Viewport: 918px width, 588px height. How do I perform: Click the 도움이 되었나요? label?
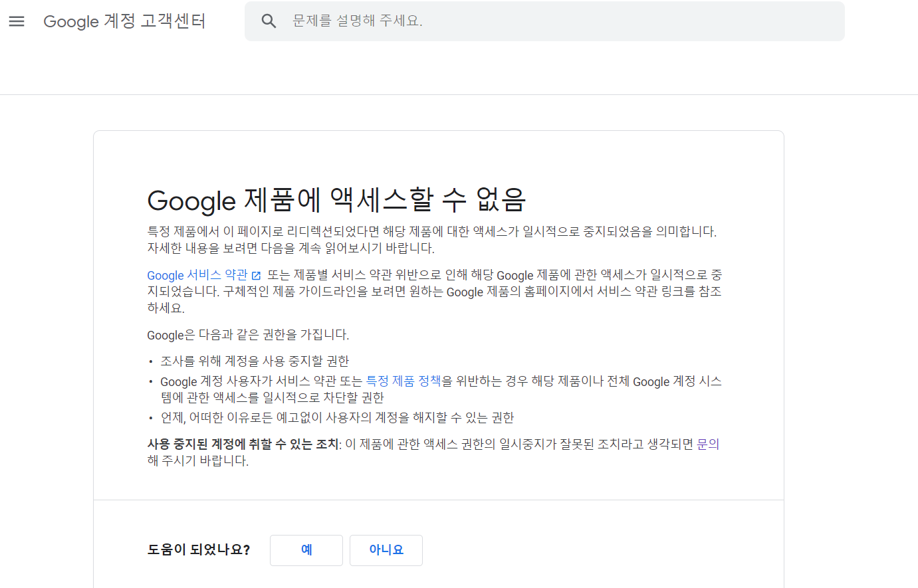198,550
